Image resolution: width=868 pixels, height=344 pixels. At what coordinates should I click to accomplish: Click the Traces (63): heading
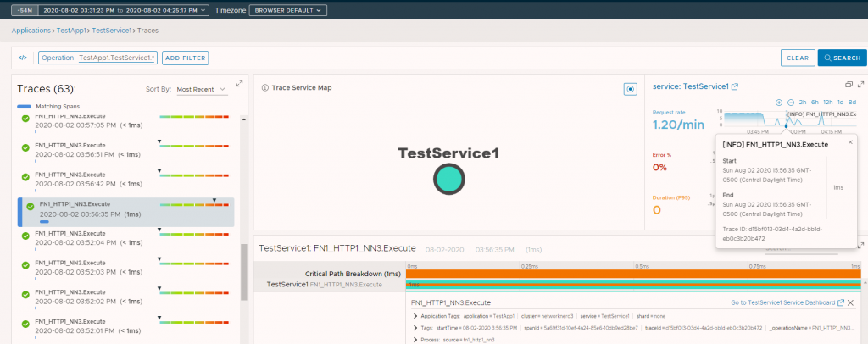click(47, 89)
